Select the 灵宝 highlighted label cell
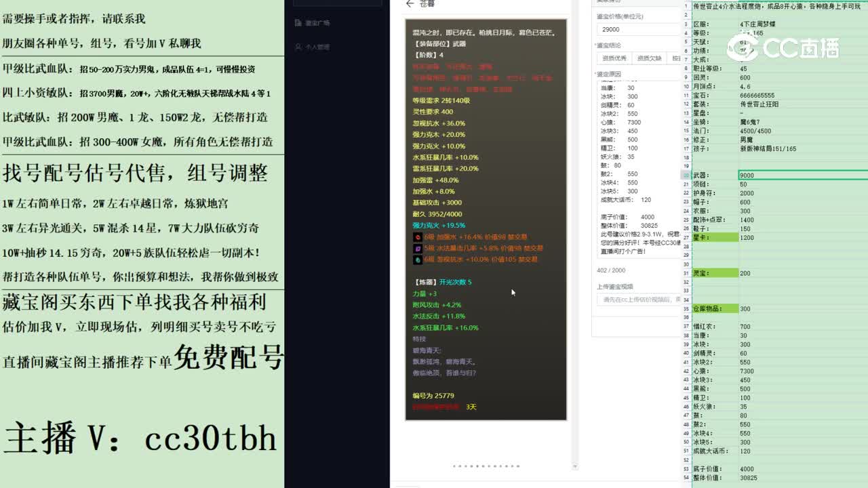868x488 pixels. [715, 273]
